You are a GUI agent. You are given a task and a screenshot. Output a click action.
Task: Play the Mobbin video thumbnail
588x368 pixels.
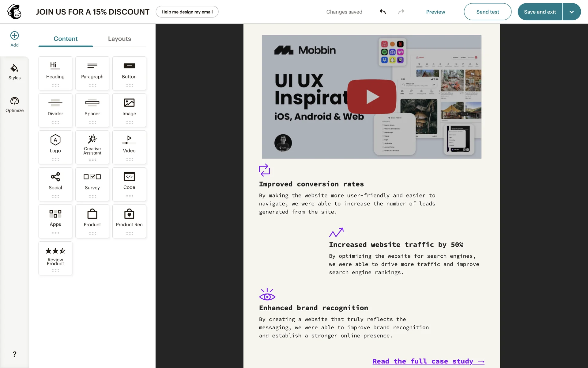tap(372, 97)
